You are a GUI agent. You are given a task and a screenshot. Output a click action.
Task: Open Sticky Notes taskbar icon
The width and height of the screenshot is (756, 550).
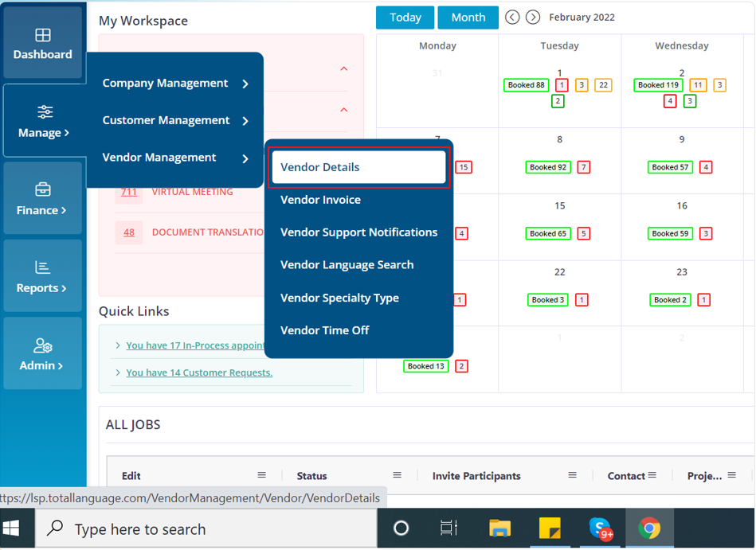coord(550,529)
